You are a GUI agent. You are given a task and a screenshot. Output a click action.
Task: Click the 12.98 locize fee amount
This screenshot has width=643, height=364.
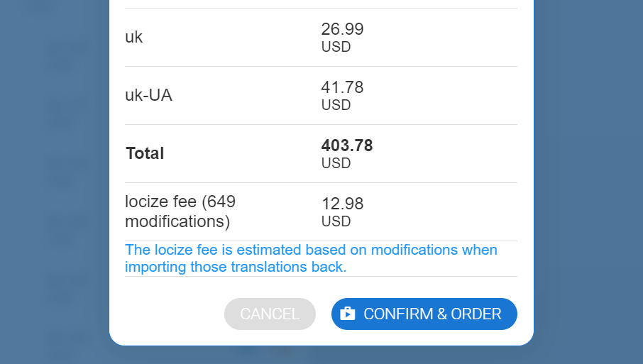pyautogui.click(x=342, y=204)
